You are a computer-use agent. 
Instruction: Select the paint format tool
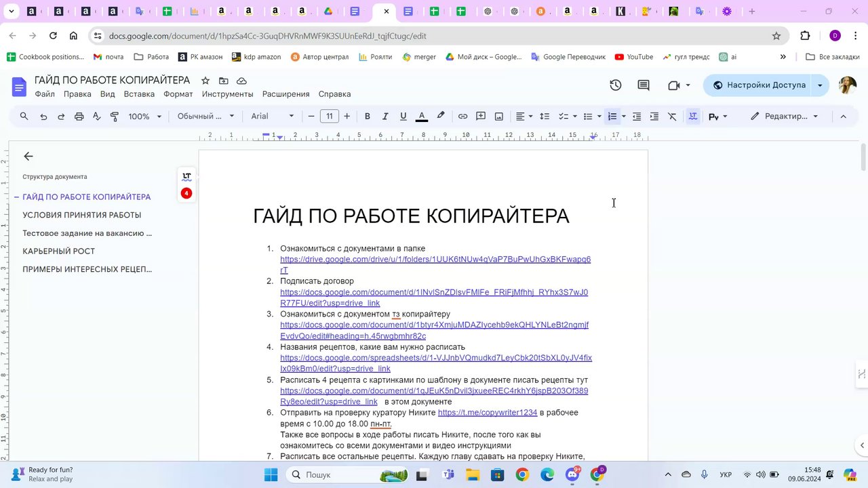pos(114,117)
